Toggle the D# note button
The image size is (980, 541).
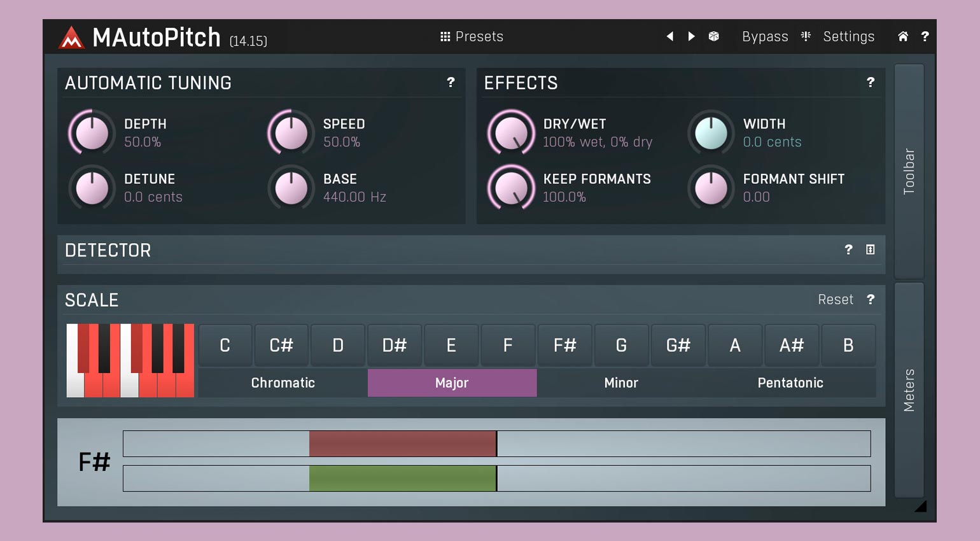tap(395, 345)
